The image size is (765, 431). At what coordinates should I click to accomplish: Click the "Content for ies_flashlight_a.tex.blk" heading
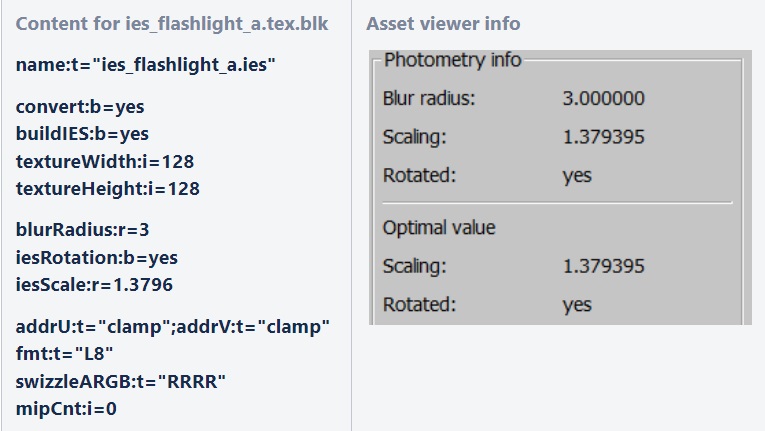click(x=172, y=24)
